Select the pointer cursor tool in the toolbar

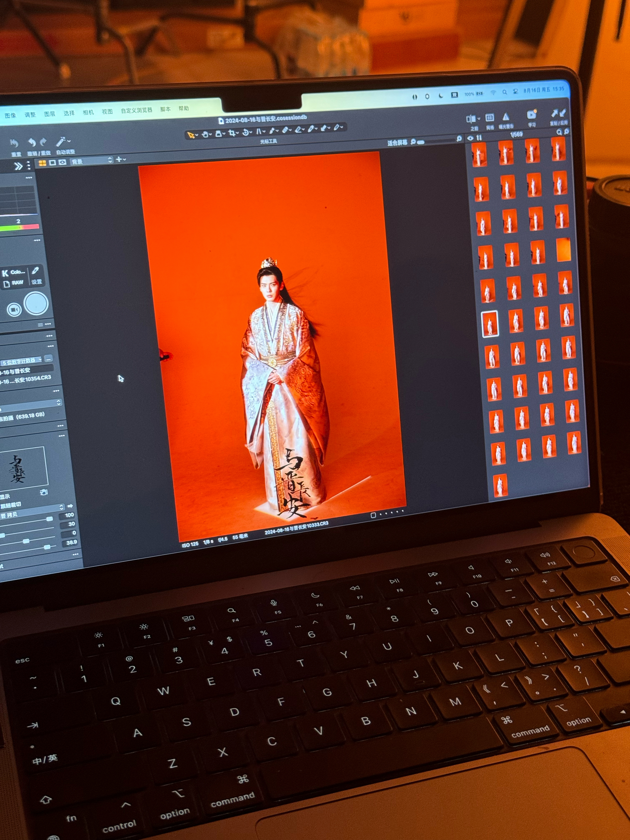[191, 135]
